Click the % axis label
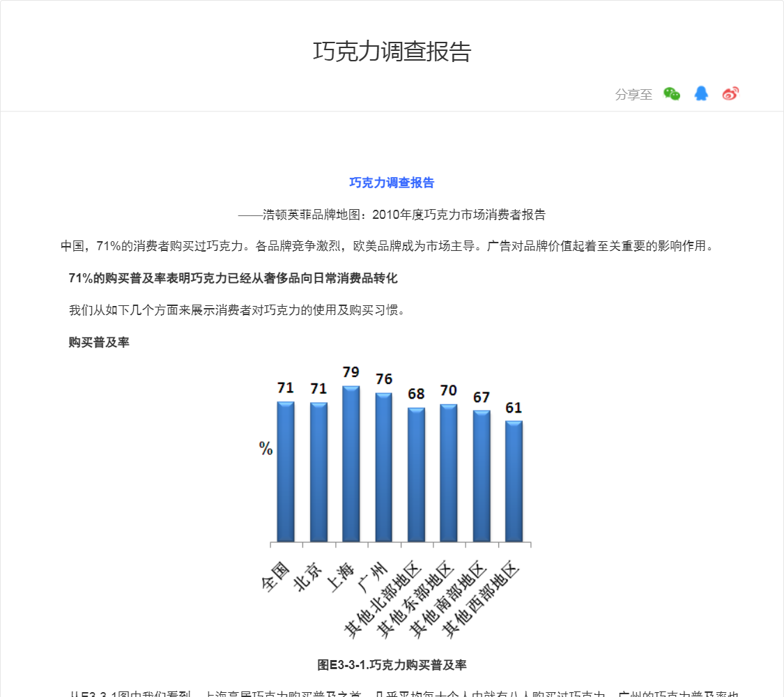Screen dimensions: 784x697 pos(266,448)
